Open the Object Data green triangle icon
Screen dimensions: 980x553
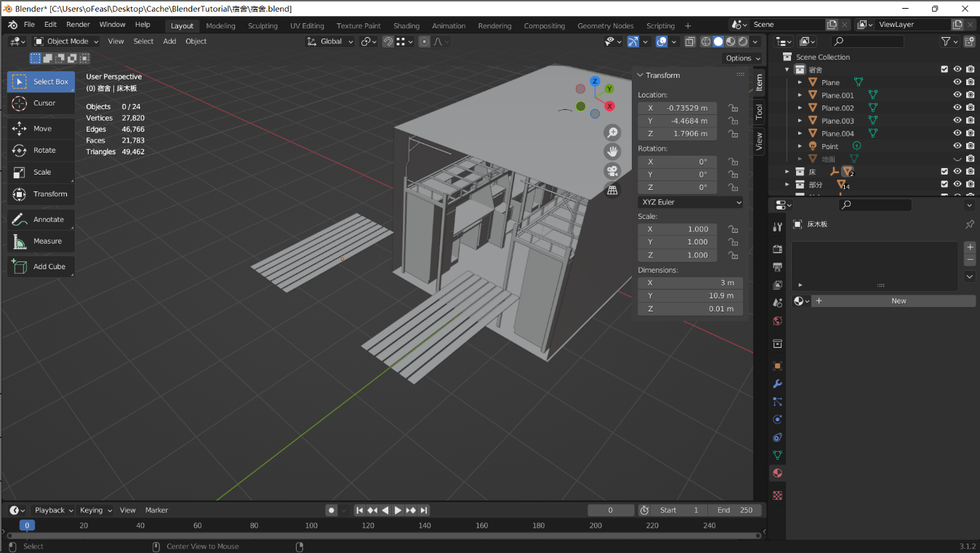pyautogui.click(x=777, y=455)
